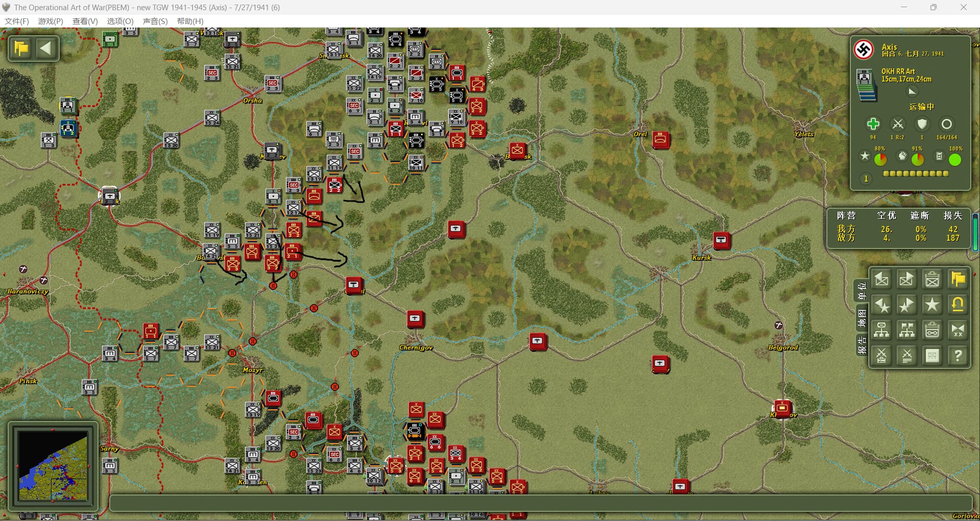Click the next unit envelope-arrow icon
The height and width of the screenshot is (521, 980).
point(906,279)
